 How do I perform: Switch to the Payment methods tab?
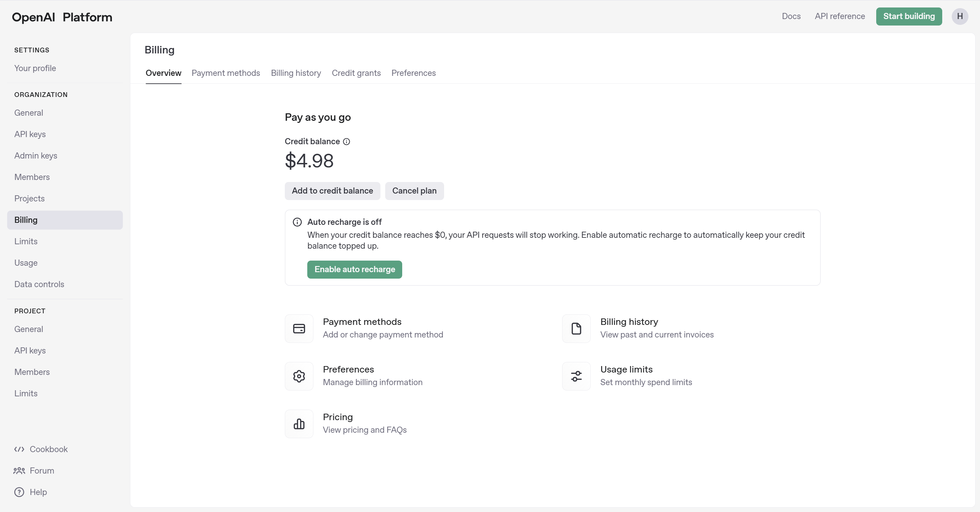click(226, 73)
